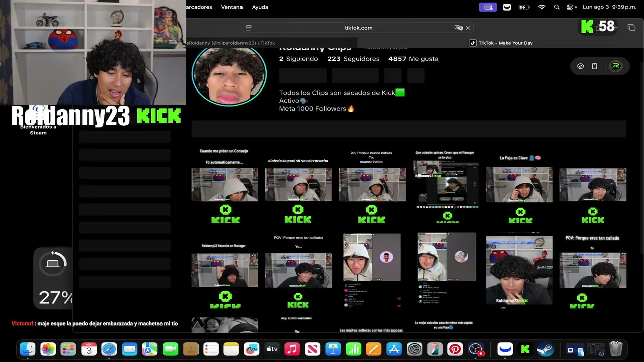
Task: Open the Ayuda menu
Action: [x=260, y=7]
